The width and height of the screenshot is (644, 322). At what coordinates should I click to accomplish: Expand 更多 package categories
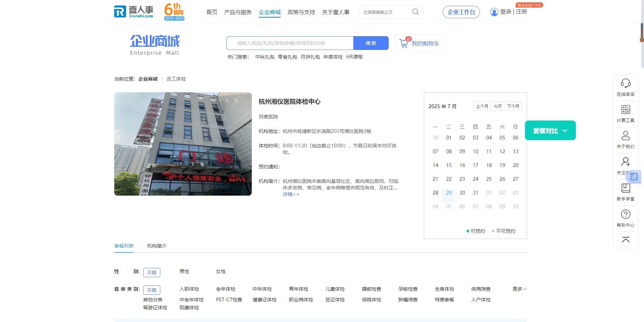pyautogui.click(x=519, y=289)
